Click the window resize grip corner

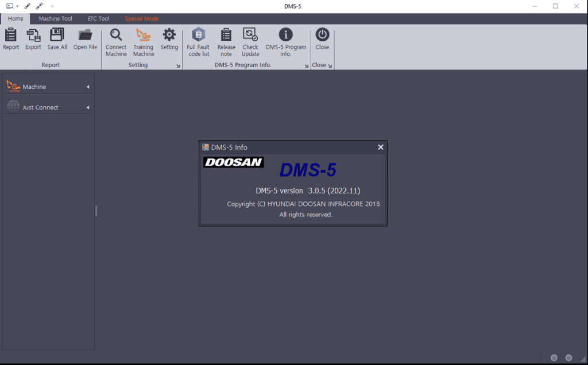click(583, 359)
